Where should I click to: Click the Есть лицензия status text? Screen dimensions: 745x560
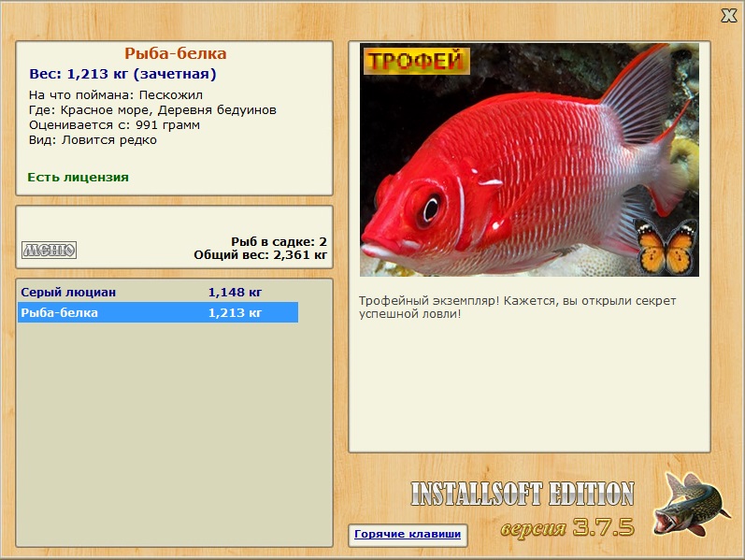point(78,177)
